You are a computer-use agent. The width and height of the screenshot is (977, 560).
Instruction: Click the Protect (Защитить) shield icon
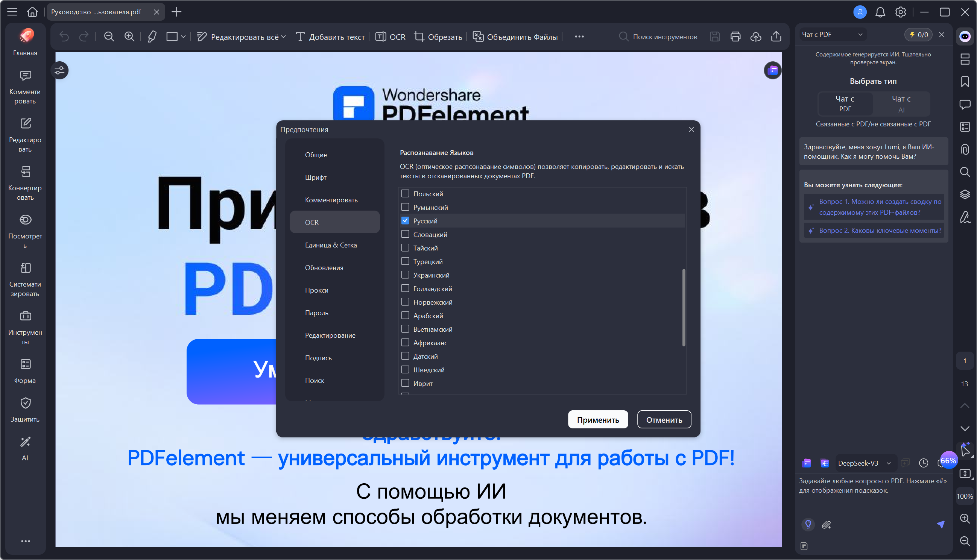(x=25, y=403)
